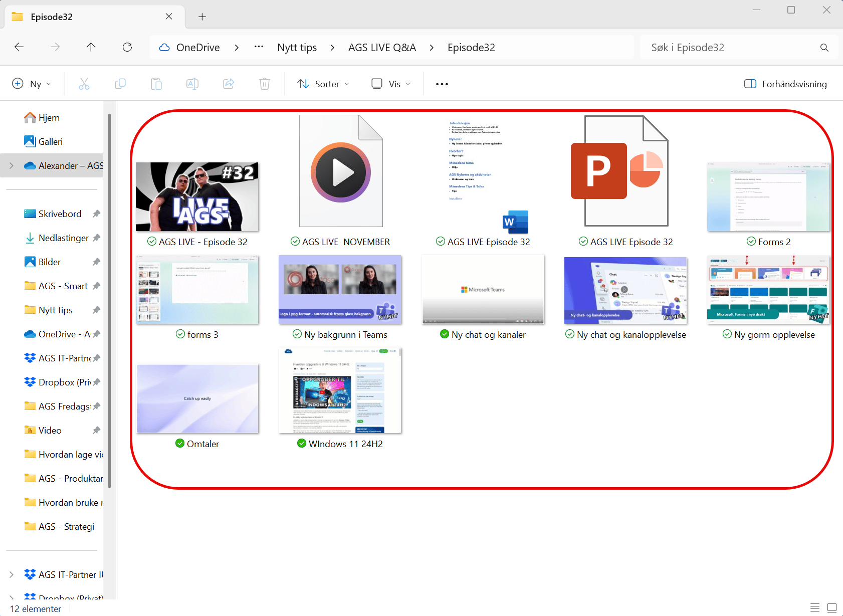
Task: Expand the Alexander – AGS OneDrive node
Action: pos(12,166)
